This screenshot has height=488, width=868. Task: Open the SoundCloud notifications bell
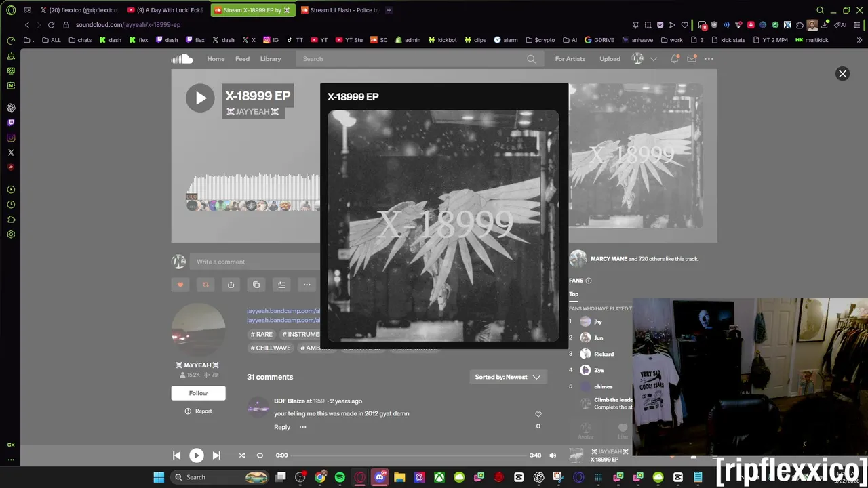click(x=675, y=59)
